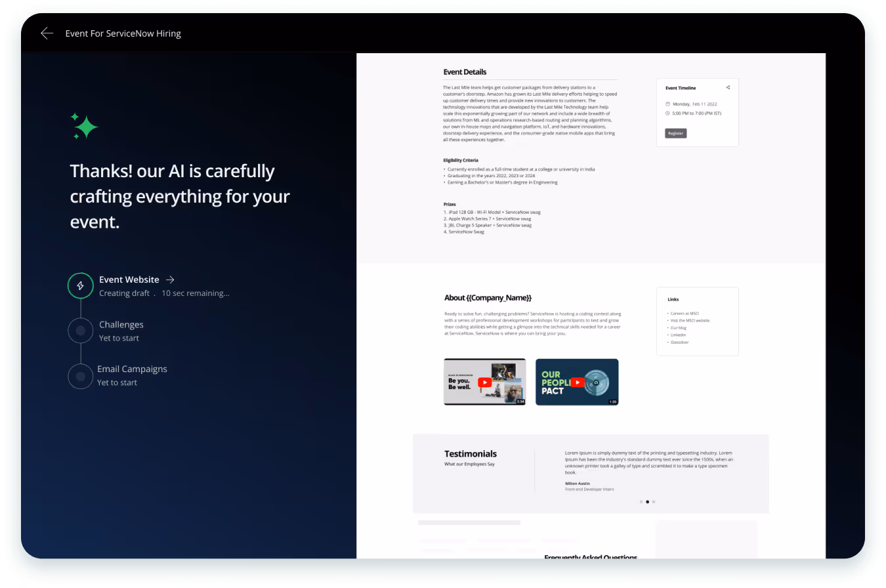886x588 pixels.
Task: Click the green sparkle AI icon
Action: (85, 126)
